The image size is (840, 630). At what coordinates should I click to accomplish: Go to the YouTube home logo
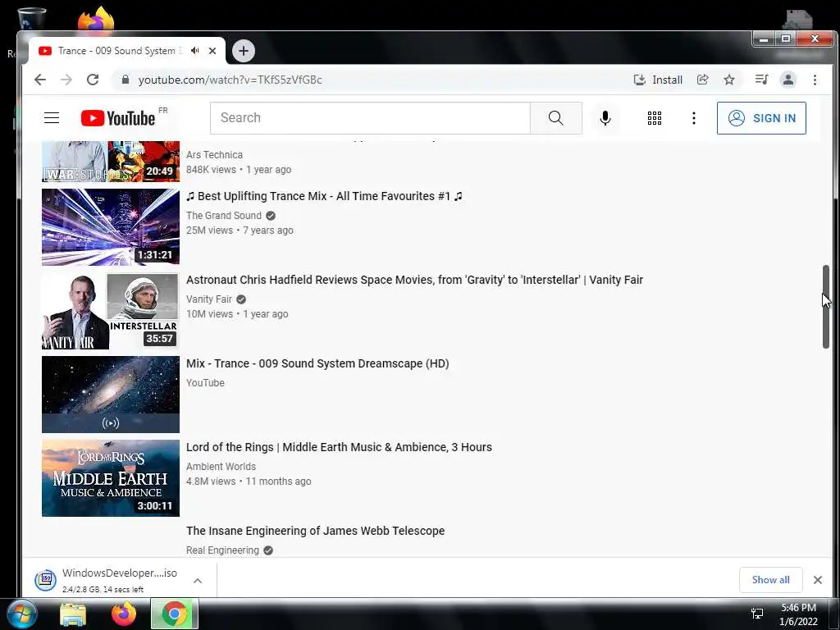pos(118,118)
